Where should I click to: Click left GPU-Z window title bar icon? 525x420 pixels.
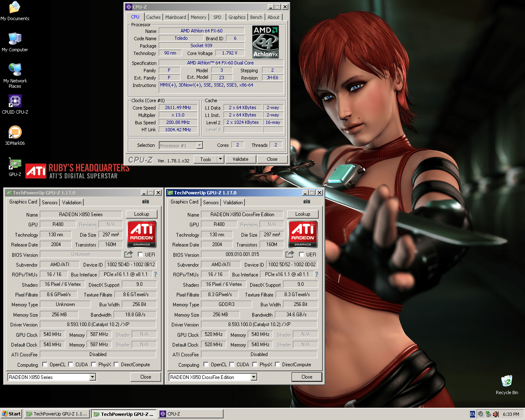[9, 193]
